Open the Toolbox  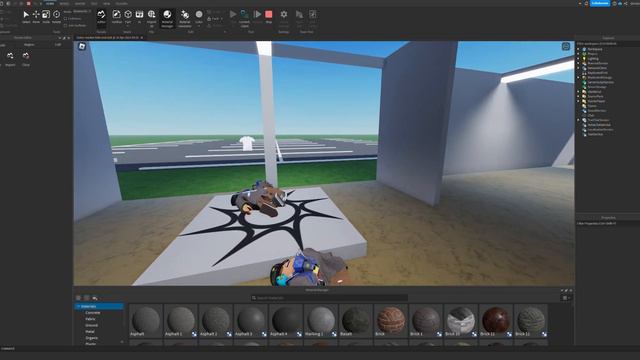coord(117,16)
